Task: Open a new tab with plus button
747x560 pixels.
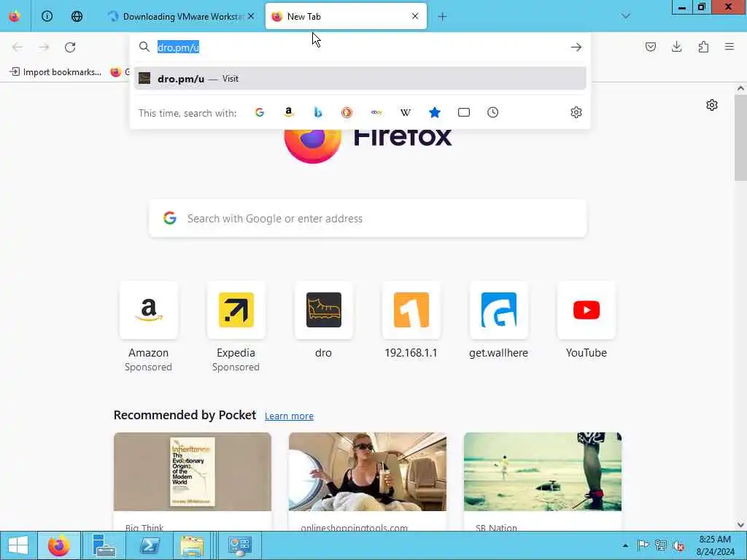Action: [442, 17]
